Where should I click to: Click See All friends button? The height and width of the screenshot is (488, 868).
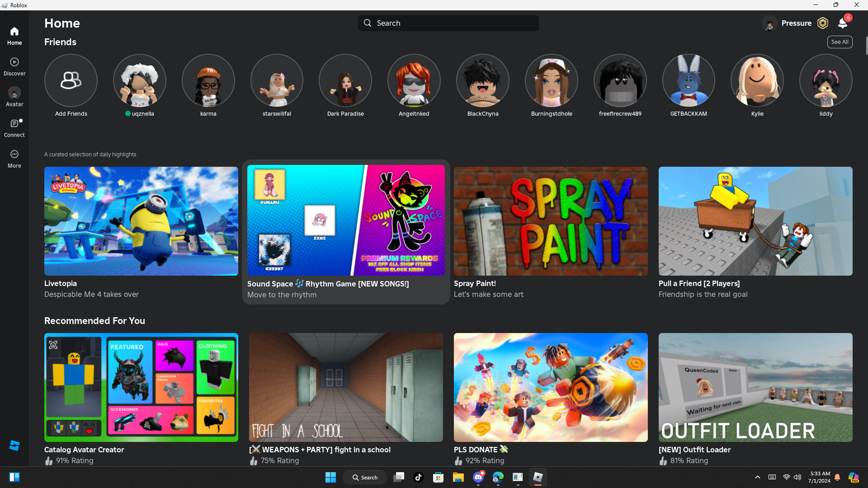(840, 42)
